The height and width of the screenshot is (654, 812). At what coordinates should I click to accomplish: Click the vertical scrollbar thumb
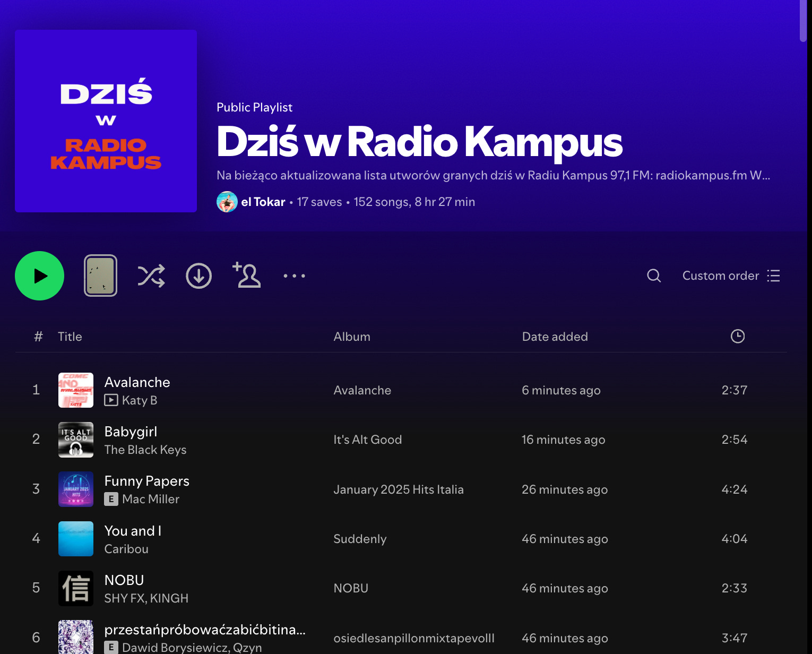(803, 21)
